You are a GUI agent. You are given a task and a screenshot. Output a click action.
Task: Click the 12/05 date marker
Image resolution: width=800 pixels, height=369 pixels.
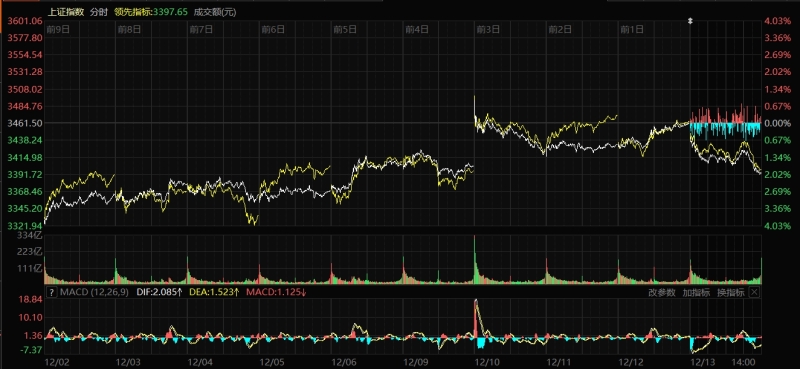[271, 362]
